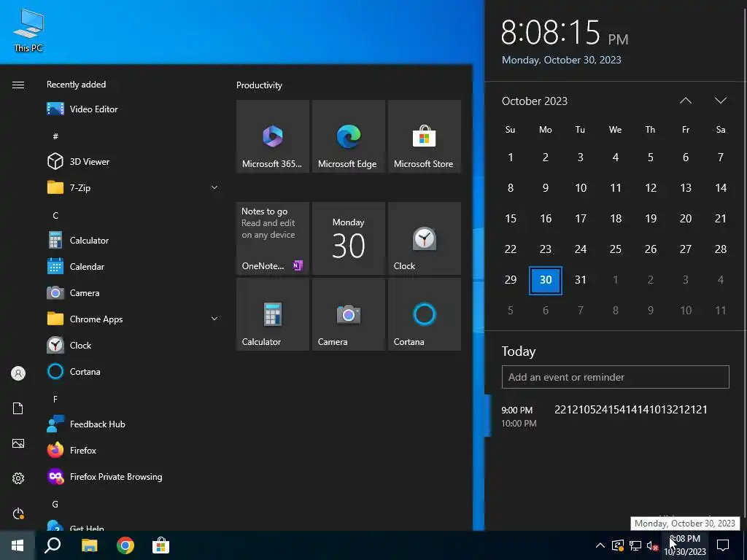Open the user account icon in Start
747x560 pixels.
pyautogui.click(x=18, y=373)
